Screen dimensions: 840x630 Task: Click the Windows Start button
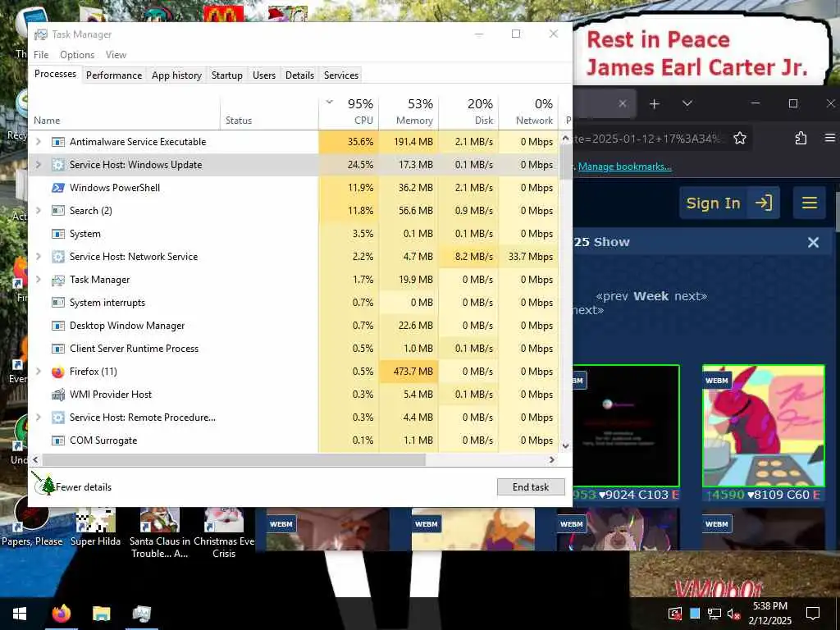(x=20, y=614)
